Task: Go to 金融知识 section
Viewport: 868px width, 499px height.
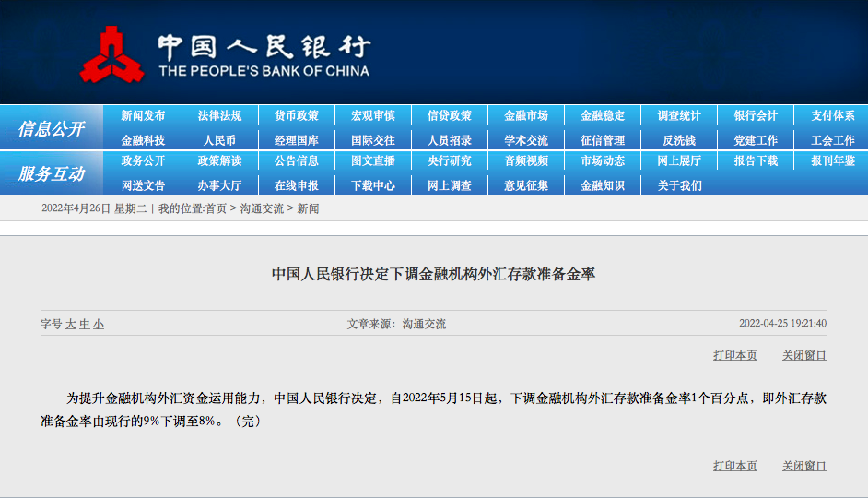Action: pos(603,185)
